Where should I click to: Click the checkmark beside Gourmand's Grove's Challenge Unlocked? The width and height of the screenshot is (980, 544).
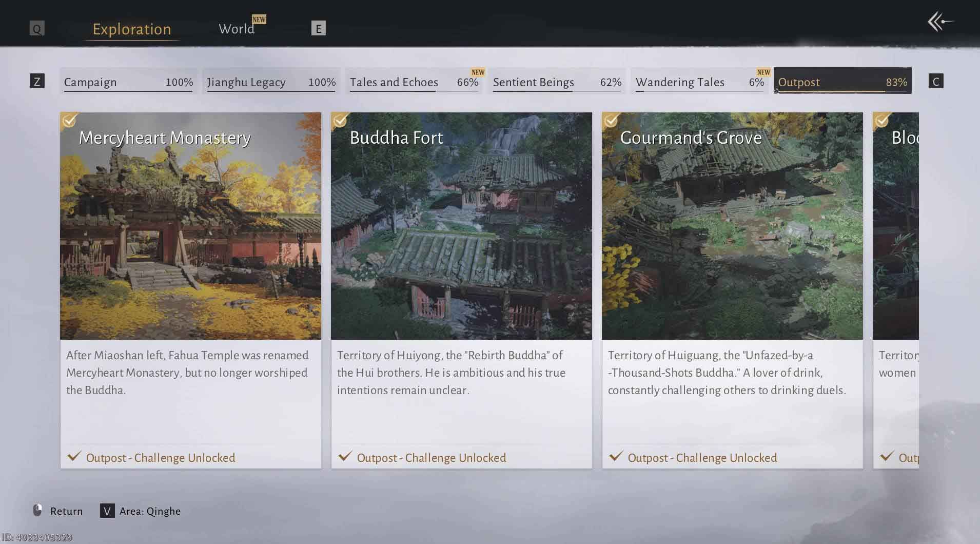(616, 456)
